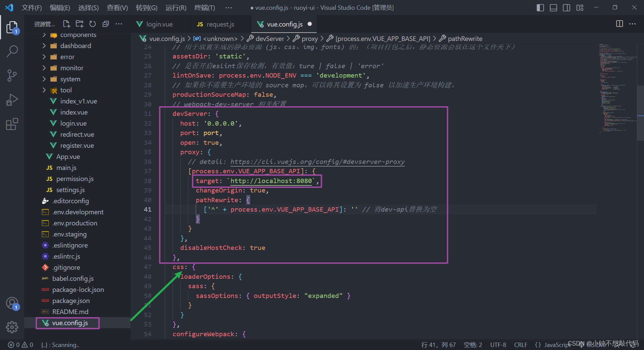Image resolution: width=644 pixels, height=350 pixels.
Task: Toggle the bottom panel layout icon
Action: (553, 7)
